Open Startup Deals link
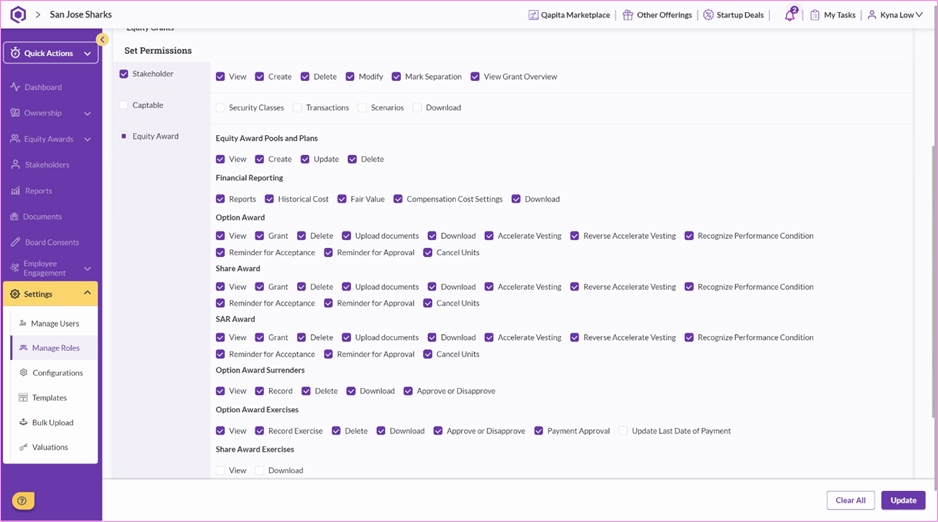This screenshot has height=522, width=938. 733,15
